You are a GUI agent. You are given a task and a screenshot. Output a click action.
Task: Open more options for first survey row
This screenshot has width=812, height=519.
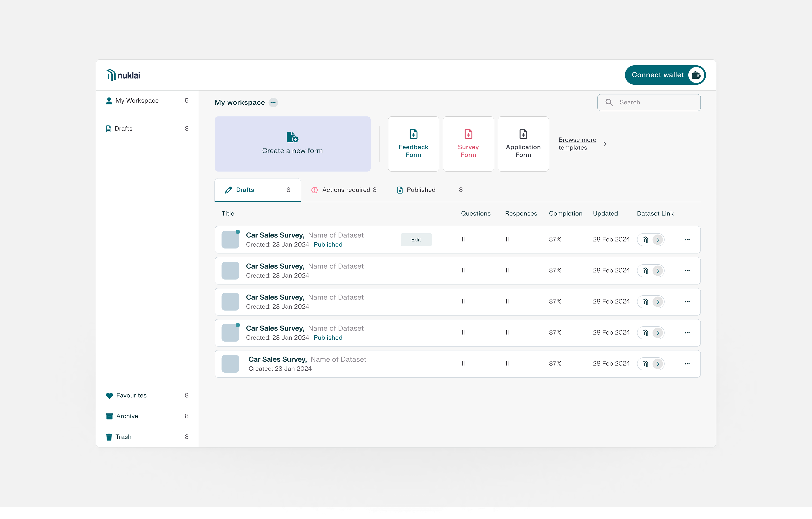click(687, 240)
